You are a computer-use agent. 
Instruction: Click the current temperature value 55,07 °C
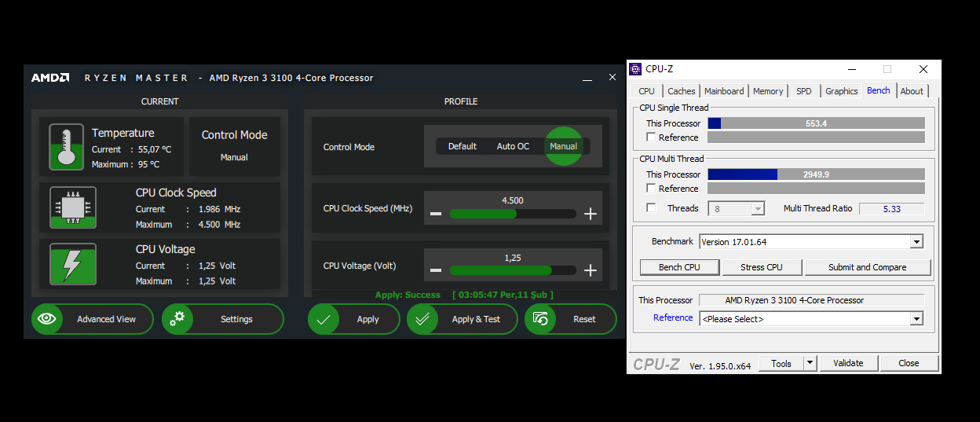(155, 149)
